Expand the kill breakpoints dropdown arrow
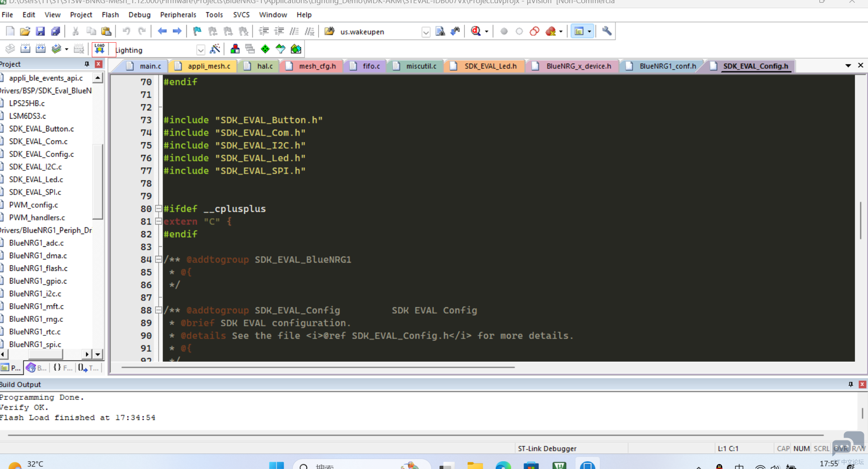The image size is (868, 469). [x=561, y=32]
